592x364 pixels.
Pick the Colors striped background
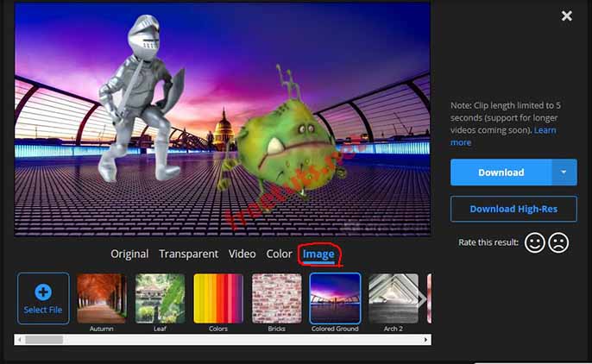pos(218,298)
